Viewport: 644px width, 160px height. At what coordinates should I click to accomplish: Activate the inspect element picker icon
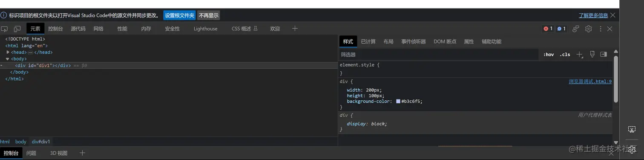[4, 29]
